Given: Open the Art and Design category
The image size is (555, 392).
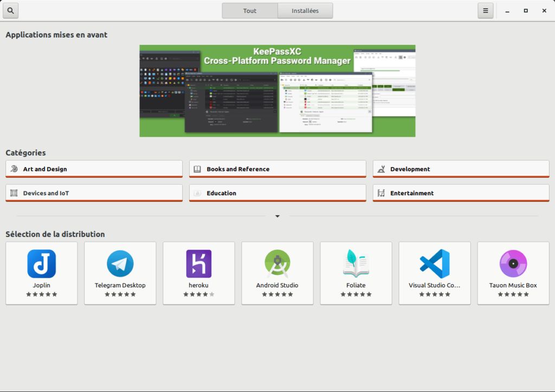Looking at the screenshot, I should [x=93, y=169].
